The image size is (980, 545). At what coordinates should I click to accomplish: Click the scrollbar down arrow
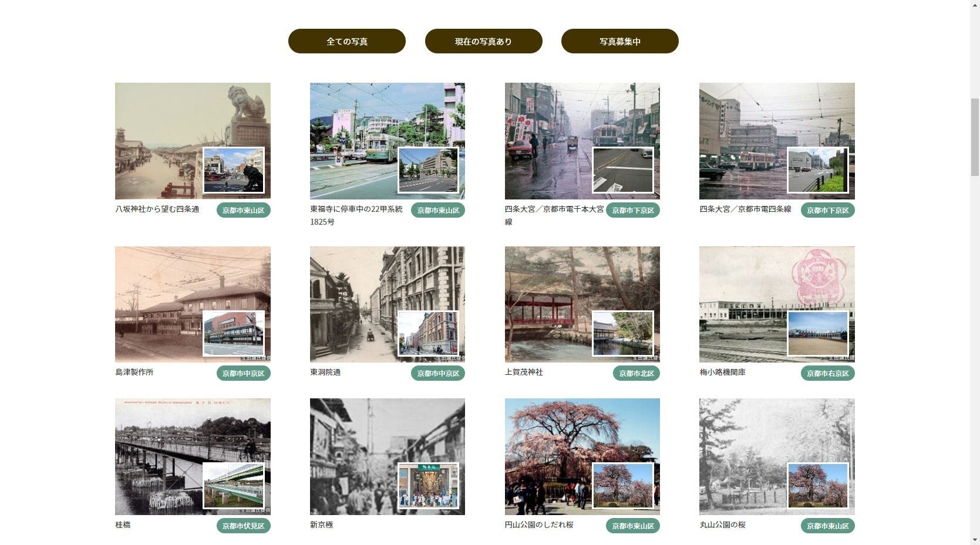(x=975, y=540)
